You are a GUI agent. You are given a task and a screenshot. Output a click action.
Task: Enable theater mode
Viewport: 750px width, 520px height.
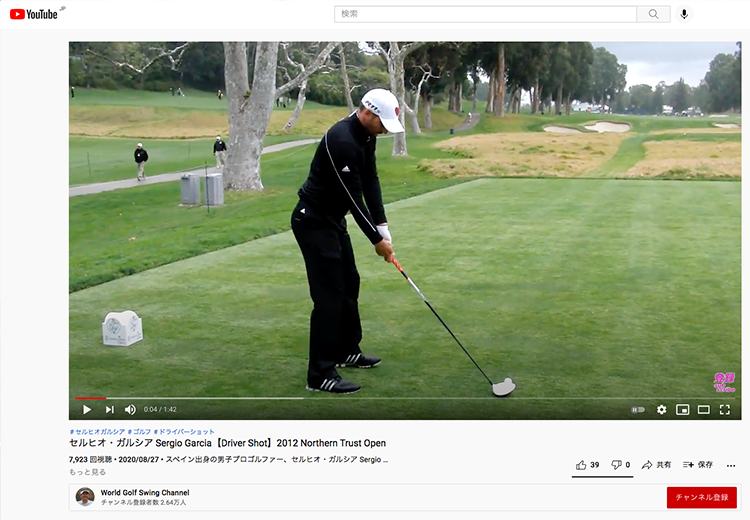(703, 409)
